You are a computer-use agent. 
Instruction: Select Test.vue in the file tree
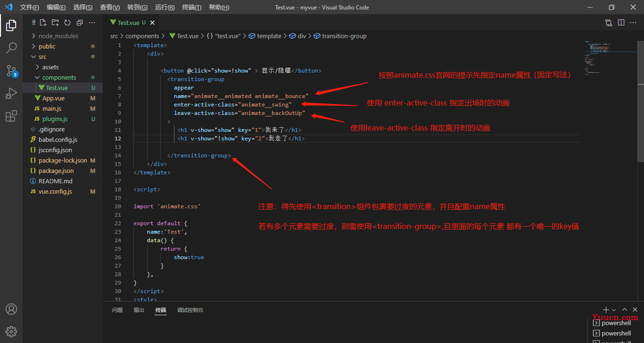[63, 88]
